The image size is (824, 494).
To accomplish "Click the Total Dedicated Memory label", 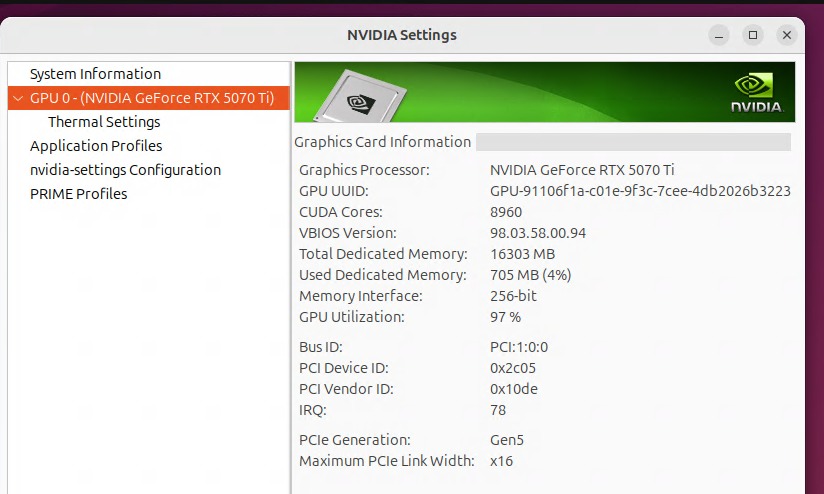I will (x=383, y=254).
